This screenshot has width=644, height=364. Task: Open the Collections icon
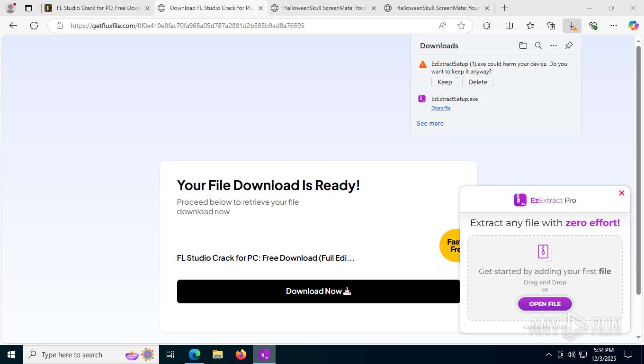coord(551,26)
